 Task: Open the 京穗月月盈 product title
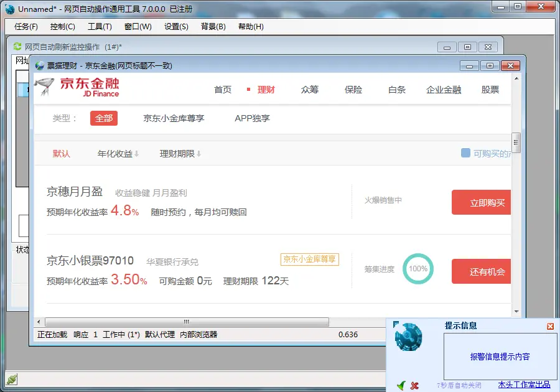(x=75, y=192)
